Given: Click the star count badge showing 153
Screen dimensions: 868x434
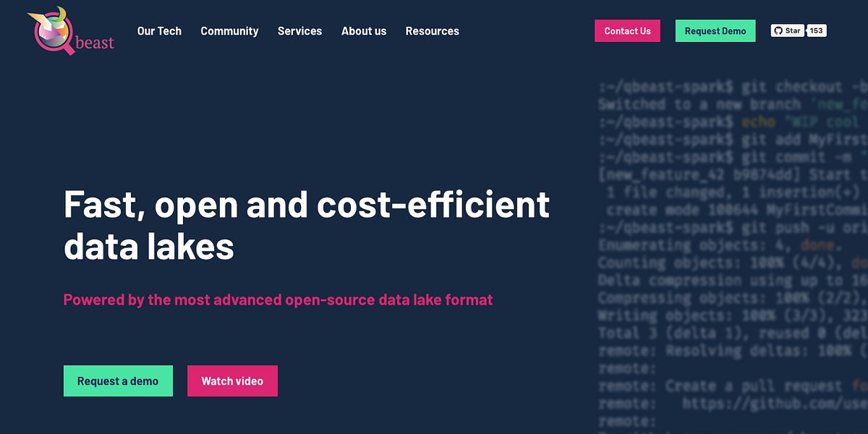Looking at the screenshot, I should coord(816,30).
